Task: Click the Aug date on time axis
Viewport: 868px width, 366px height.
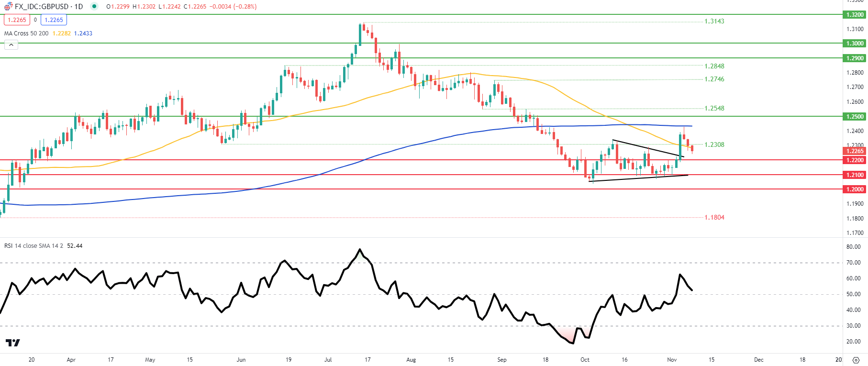Action: (x=411, y=360)
